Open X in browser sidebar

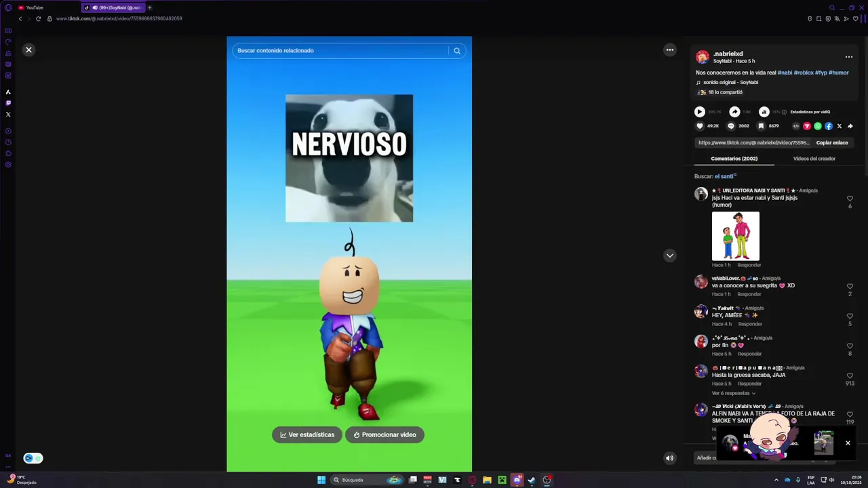pyautogui.click(x=8, y=115)
